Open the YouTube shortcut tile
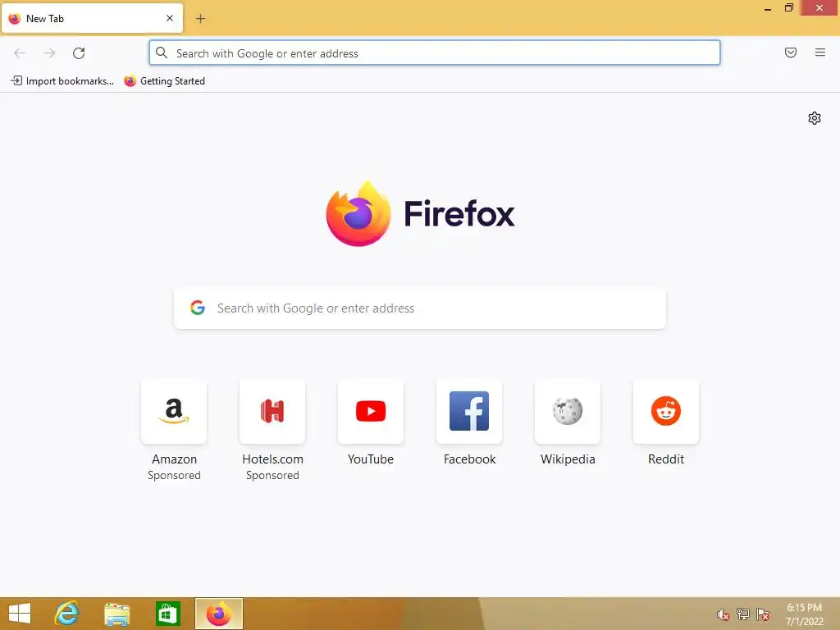 tap(371, 412)
